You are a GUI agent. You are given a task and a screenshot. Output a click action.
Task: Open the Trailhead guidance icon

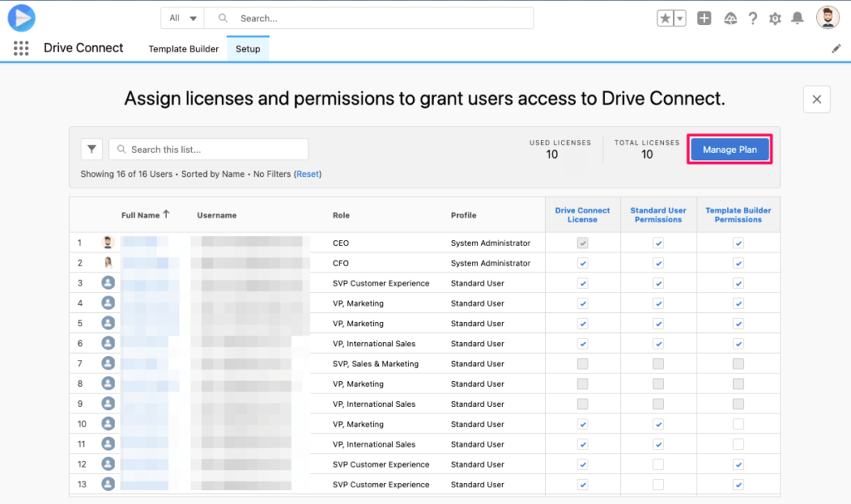730,18
